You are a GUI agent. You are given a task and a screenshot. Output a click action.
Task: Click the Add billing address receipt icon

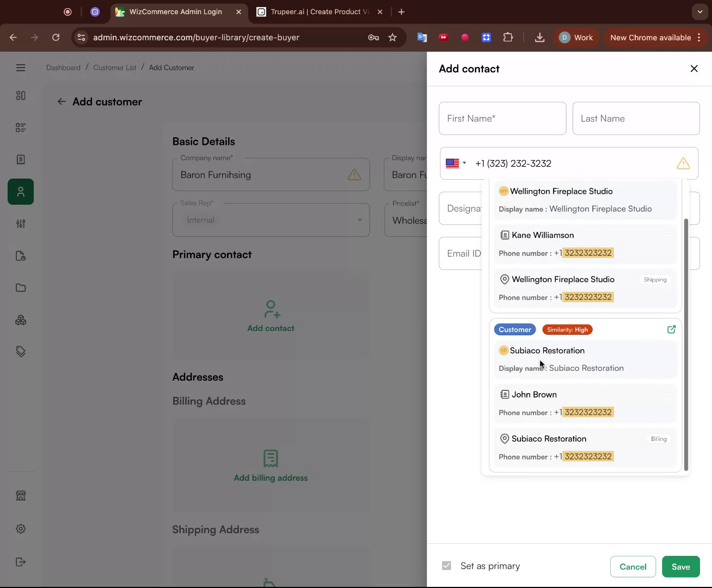tap(271, 458)
